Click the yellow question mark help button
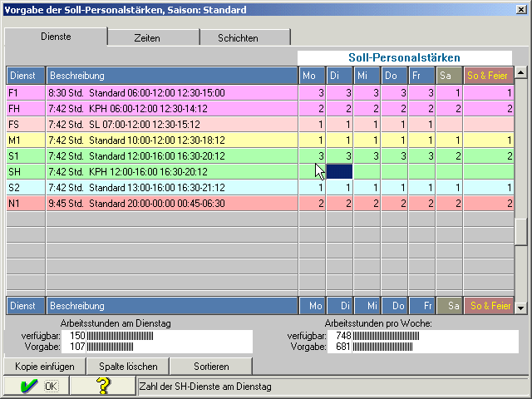The image size is (532, 399). tap(102, 386)
